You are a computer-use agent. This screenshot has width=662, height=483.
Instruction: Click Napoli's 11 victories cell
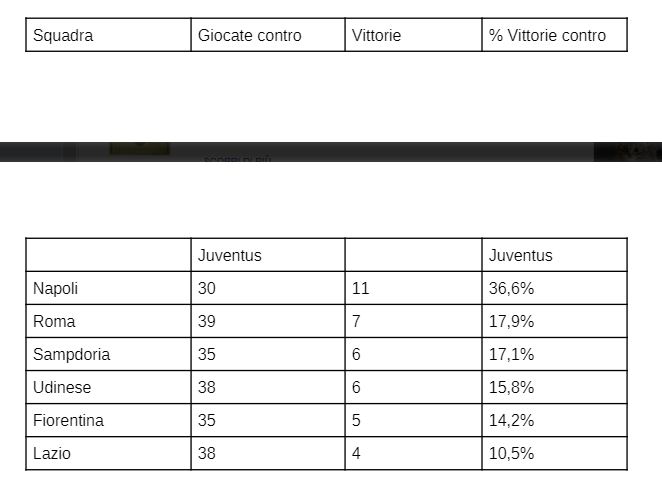pos(361,288)
